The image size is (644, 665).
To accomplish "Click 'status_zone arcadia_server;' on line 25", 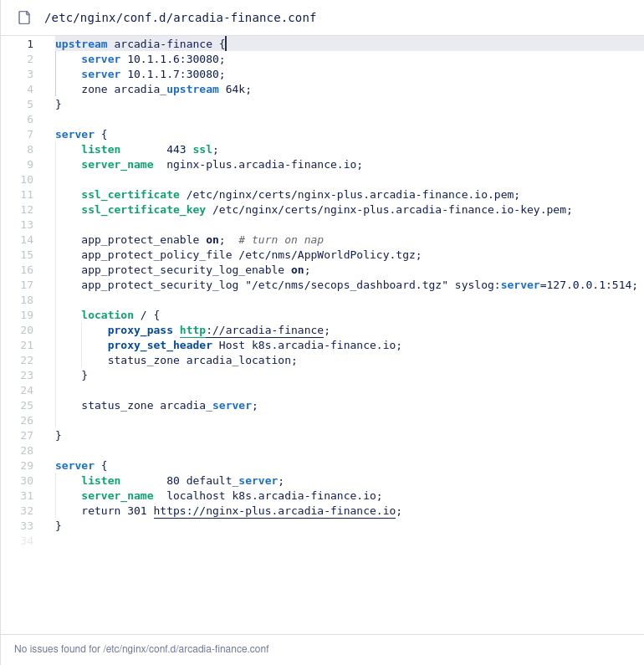I will (x=169, y=406).
